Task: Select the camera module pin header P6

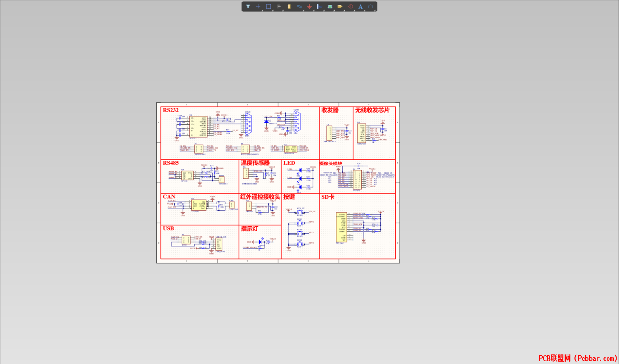Action: [357, 179]
